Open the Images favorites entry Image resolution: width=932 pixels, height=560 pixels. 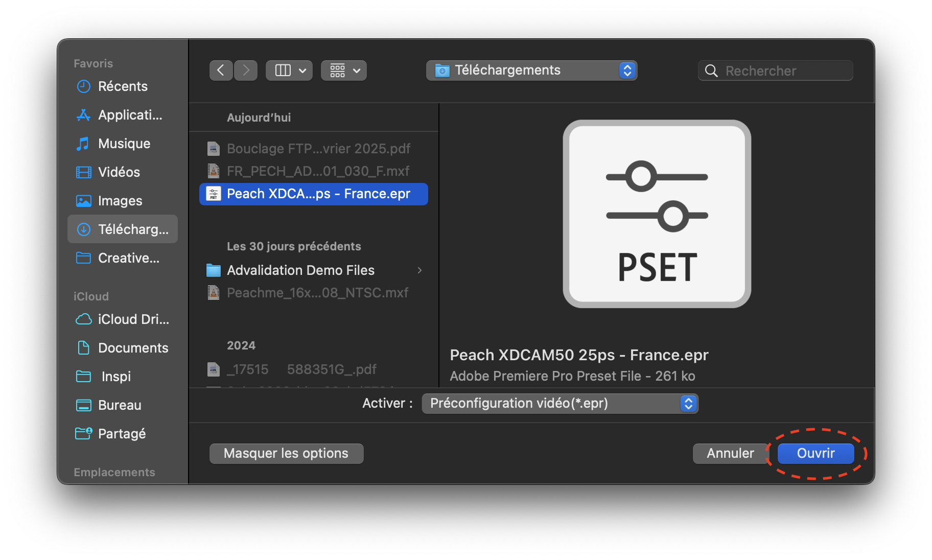[120, 201]
